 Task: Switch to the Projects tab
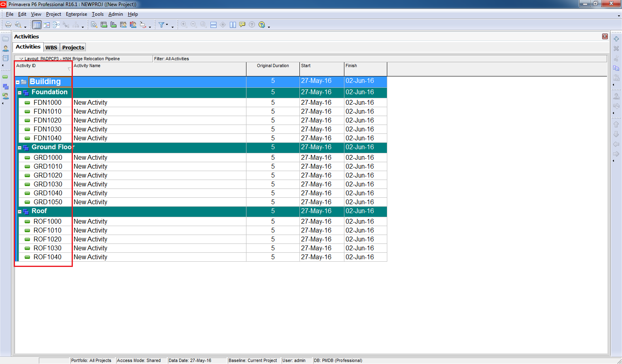(x=73, y=47)
